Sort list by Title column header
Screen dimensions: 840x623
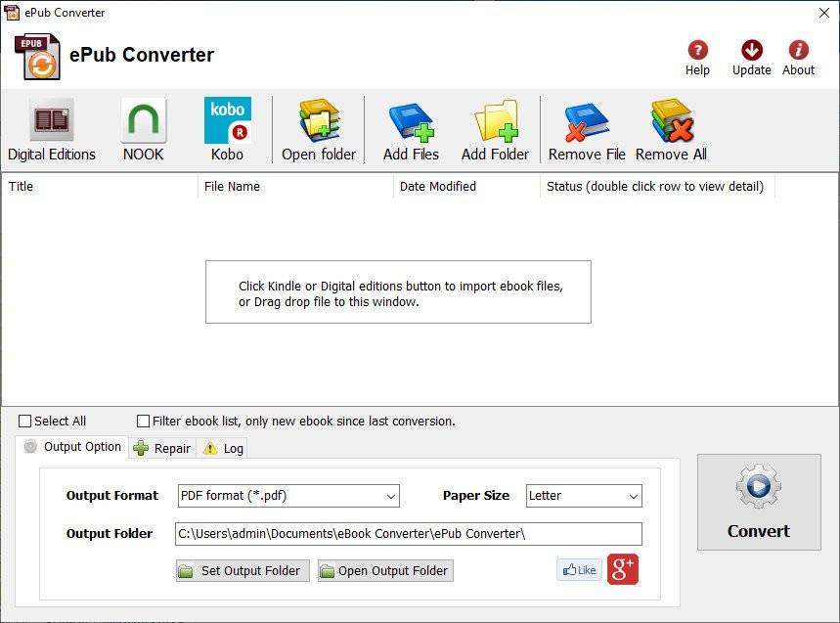tap(100, 187)
